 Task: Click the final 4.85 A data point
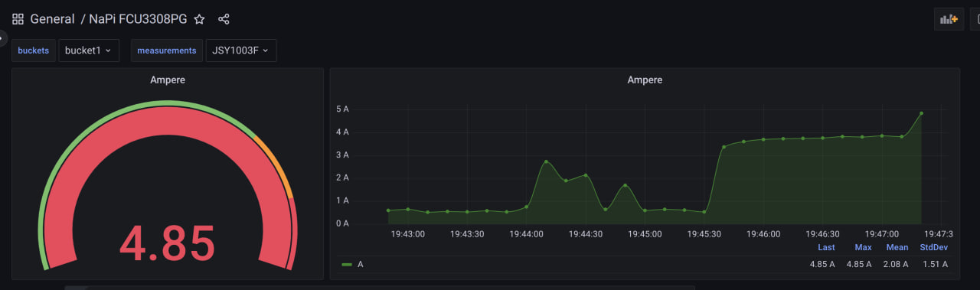coord(921,113)
